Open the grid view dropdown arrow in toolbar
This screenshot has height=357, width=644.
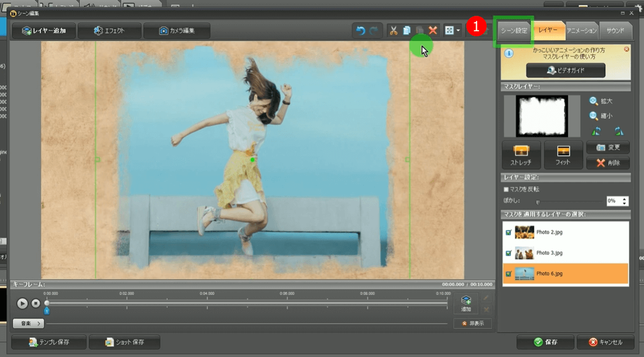point(458,30)
